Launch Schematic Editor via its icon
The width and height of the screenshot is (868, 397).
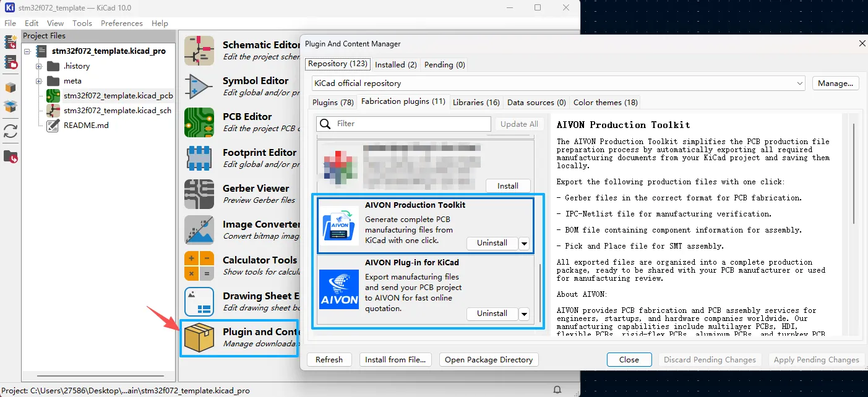coord(199,51)
